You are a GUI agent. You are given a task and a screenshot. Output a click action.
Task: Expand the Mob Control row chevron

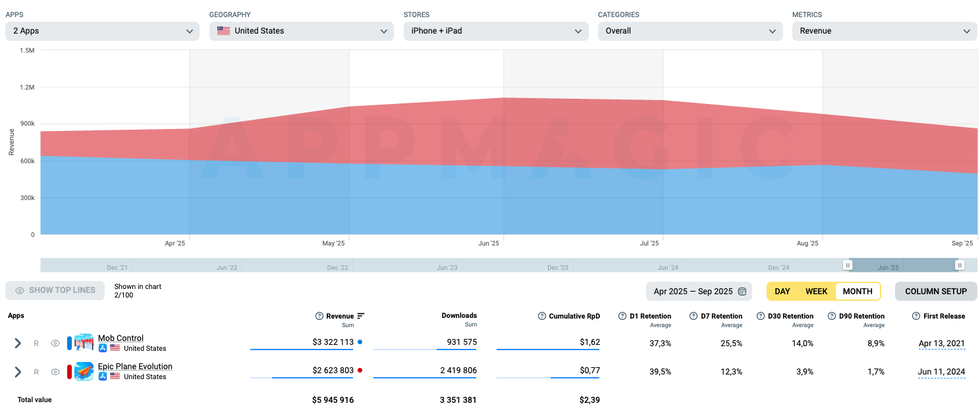point(18,344)
